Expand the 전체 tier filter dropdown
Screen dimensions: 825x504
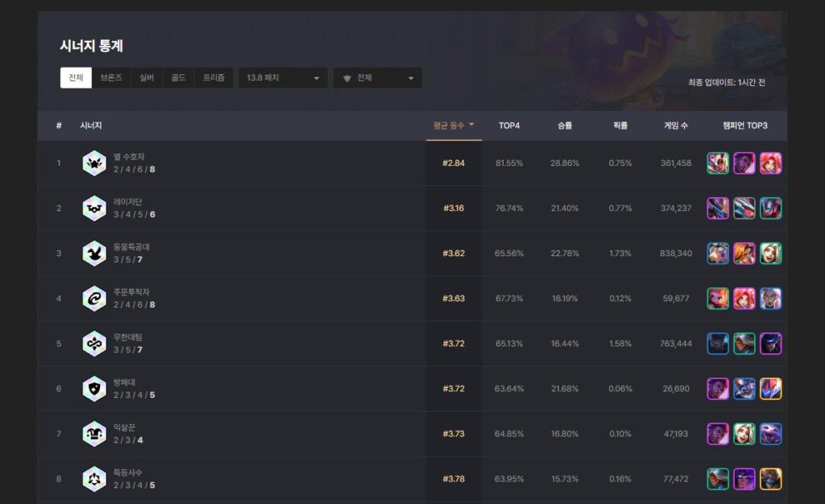pyautogui.click(x=377, y=78)
